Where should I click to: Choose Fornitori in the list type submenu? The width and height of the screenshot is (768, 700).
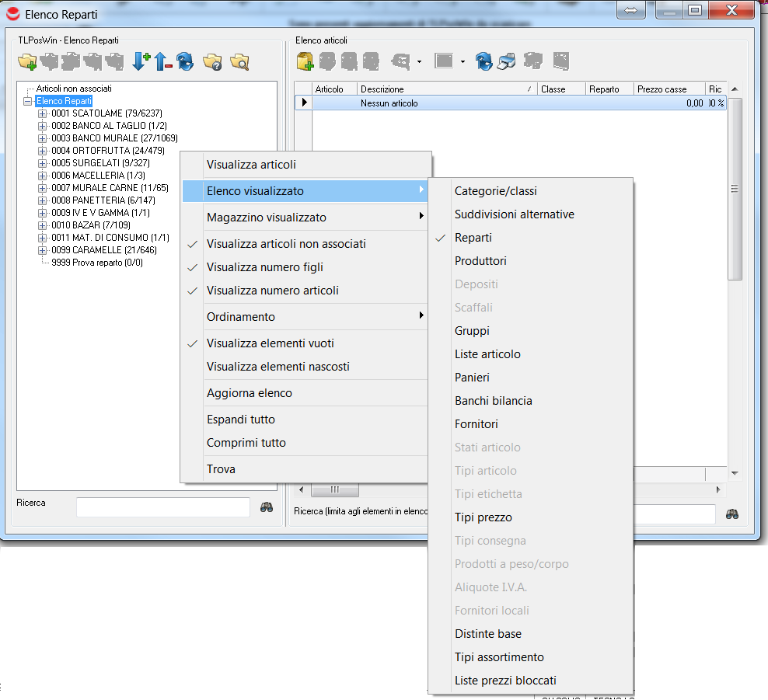pos(476,424)
